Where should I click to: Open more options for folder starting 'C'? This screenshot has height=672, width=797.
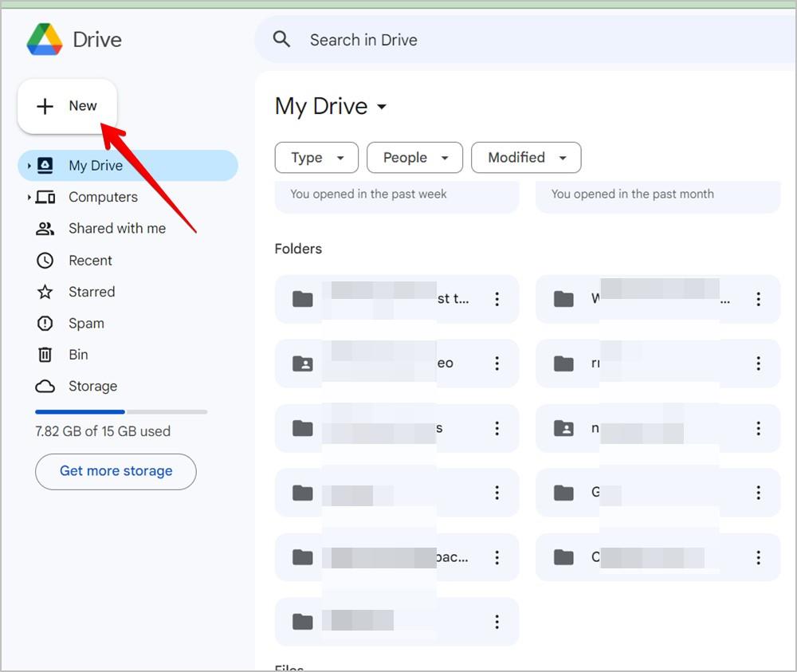tap(759, 558)
